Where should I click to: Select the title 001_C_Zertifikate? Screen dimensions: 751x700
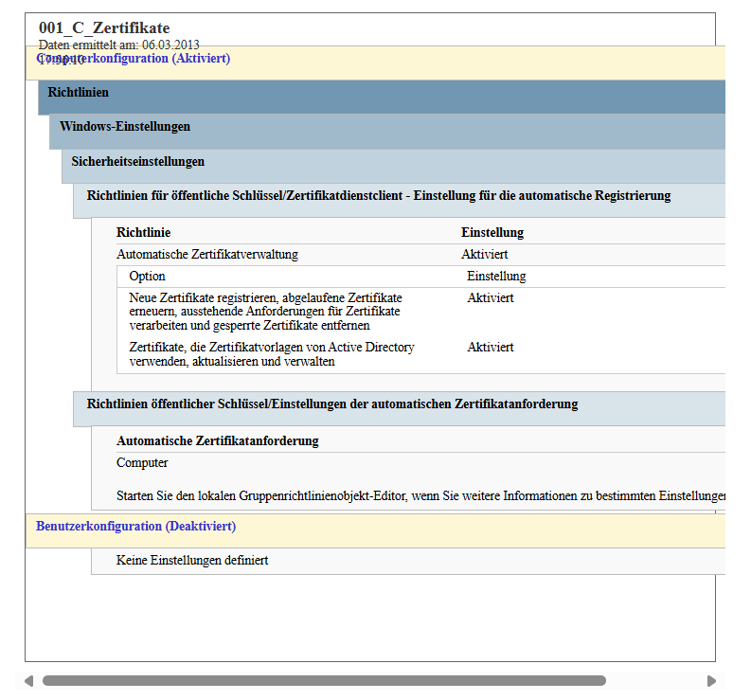104,27
